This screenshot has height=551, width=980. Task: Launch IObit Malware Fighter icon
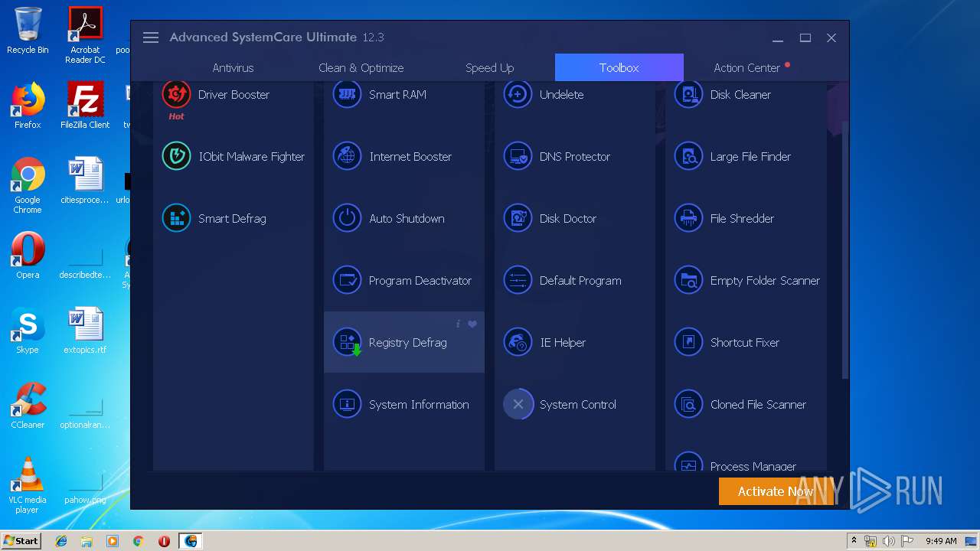(x=176, y=156)
